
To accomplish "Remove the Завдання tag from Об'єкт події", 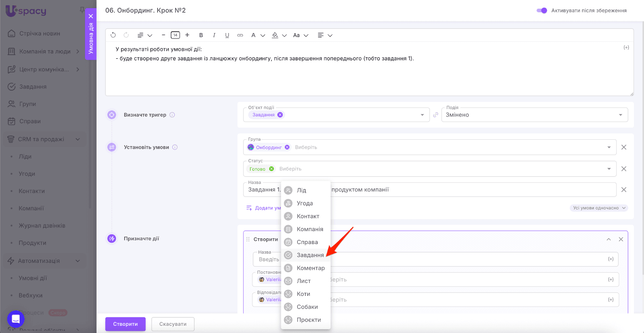I will coord(280,115).
